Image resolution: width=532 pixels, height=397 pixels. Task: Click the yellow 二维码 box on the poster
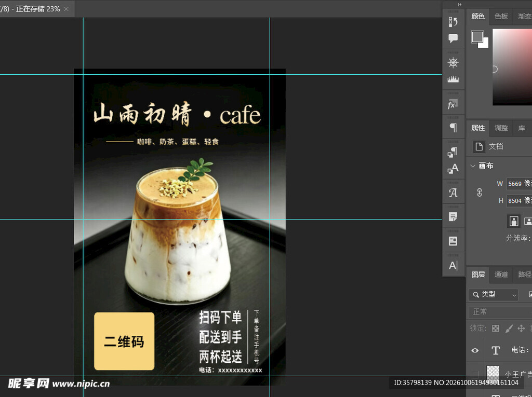(124, 341)
